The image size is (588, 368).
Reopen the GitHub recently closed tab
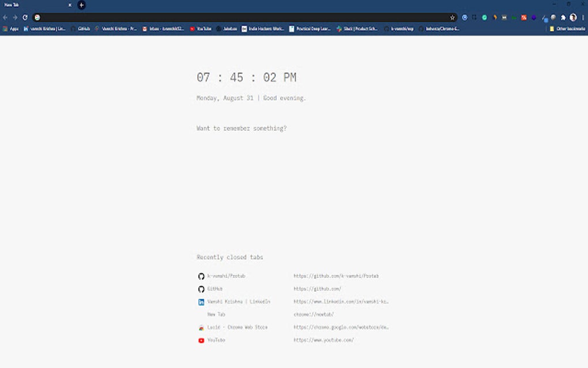216,288
